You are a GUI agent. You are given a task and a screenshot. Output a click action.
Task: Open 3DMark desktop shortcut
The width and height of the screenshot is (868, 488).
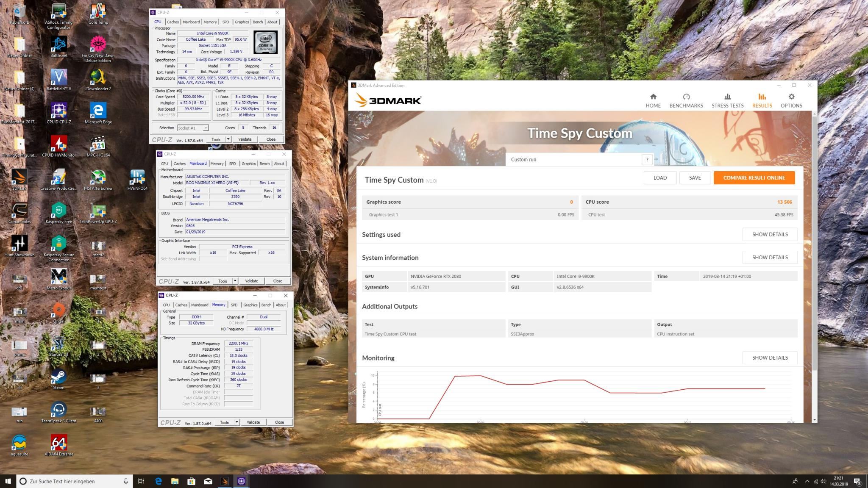pyautogui.click(x=19, y=180)
